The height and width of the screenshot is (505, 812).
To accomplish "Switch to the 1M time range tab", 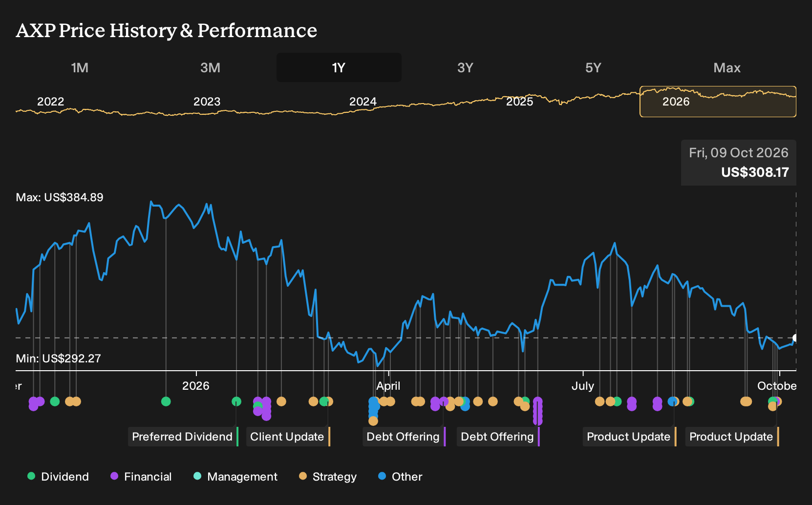I will click(80, 67).
